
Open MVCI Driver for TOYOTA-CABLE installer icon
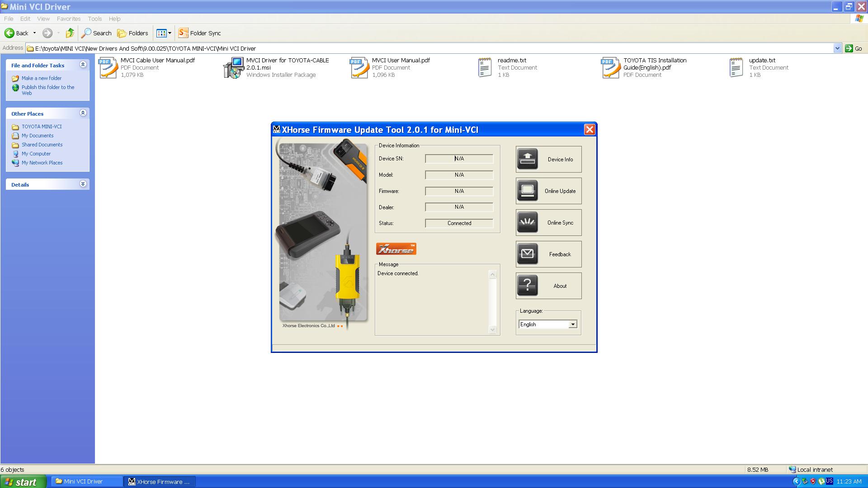pos(234,68)
